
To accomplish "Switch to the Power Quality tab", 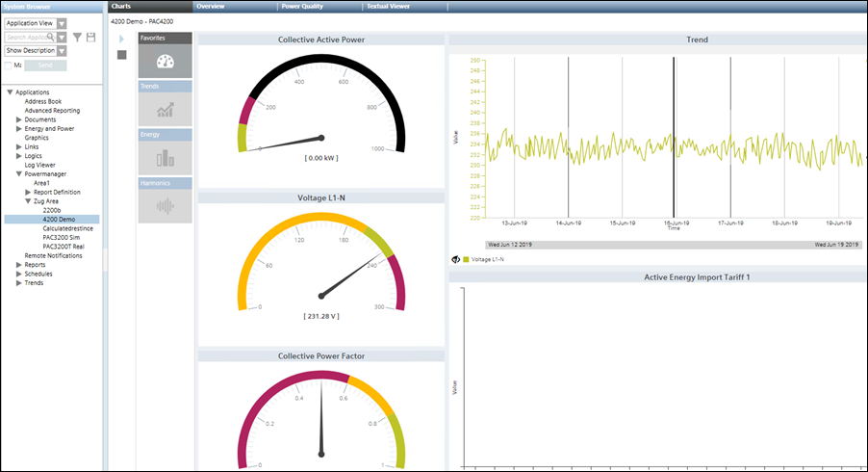I will pyautogui.click(x=302, y=6).
